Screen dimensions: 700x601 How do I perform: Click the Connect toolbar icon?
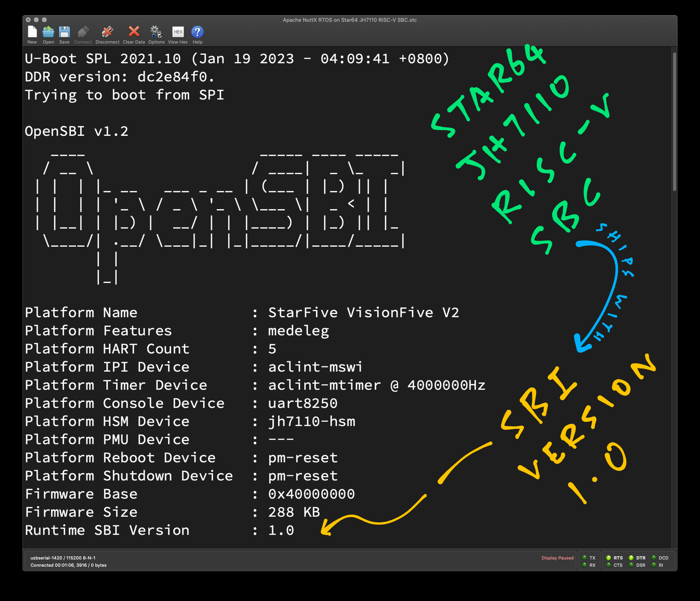[83, 32]
